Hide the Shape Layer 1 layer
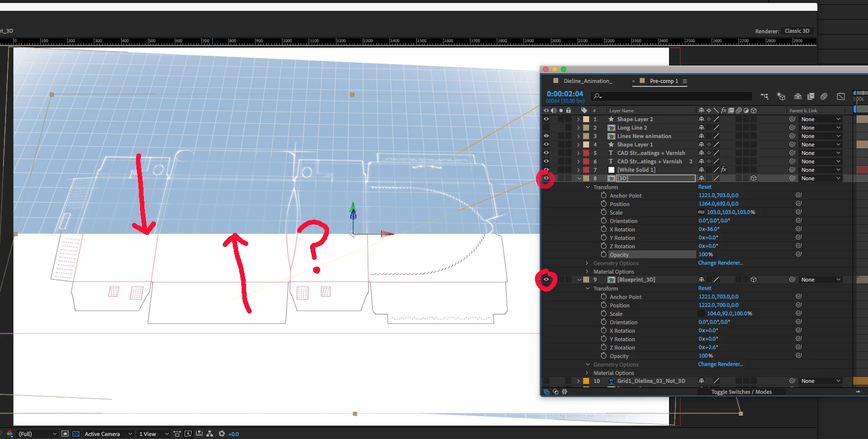 546,145
